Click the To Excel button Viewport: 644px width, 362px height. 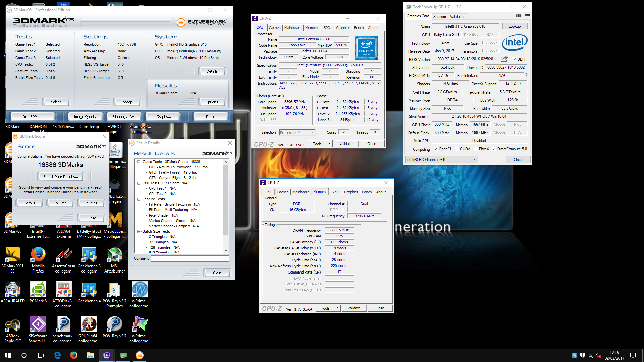pyautogui.click(x=61, y=203)
